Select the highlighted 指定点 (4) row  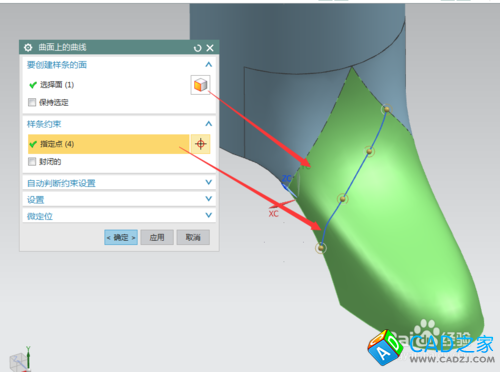pyautogui.click(x=108, y=144)
